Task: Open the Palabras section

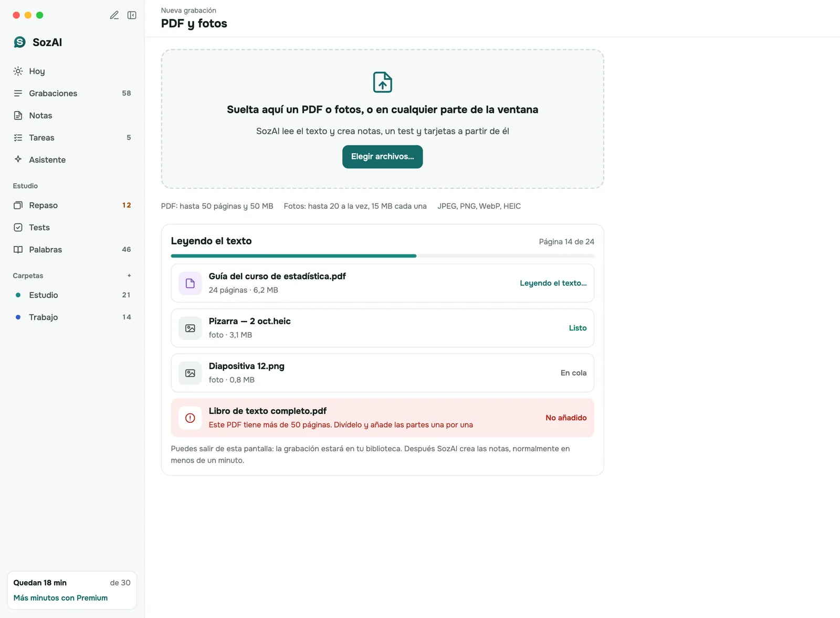Action: pos(72,250)
